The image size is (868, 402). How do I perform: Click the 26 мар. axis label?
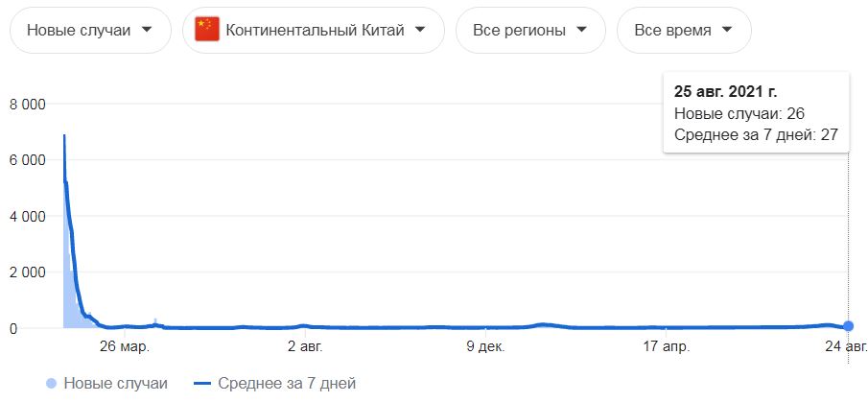pyautogui.click(x=125, y=347)
